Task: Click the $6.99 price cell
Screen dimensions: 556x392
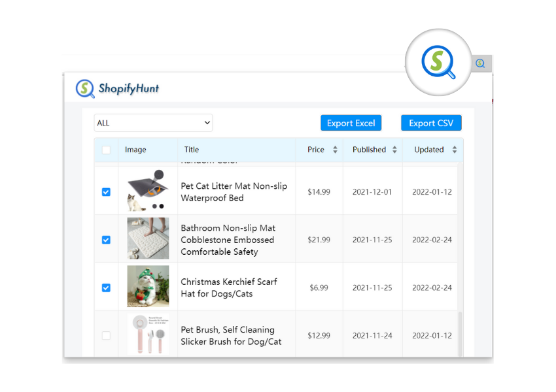Action: tap(319, 287)
